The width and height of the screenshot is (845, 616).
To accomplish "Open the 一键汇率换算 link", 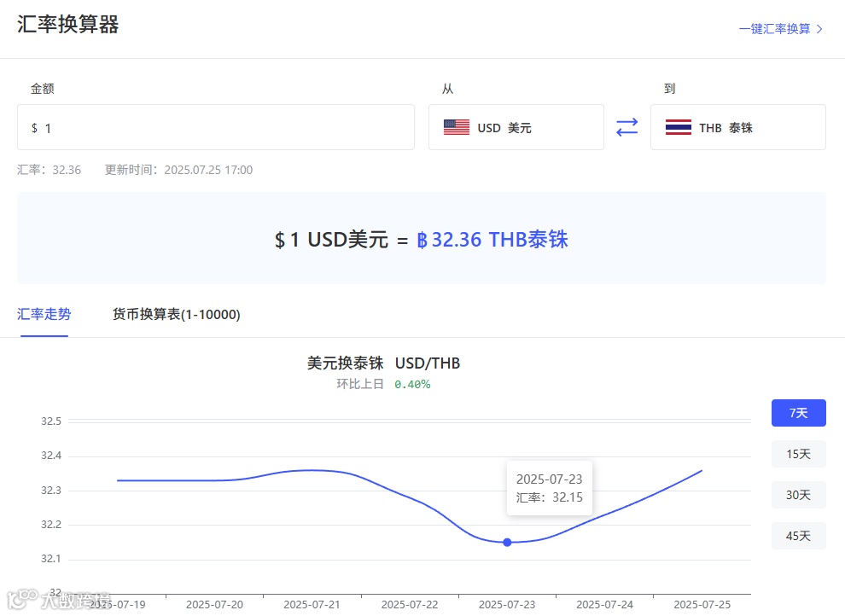I will [x=780, y=29].
